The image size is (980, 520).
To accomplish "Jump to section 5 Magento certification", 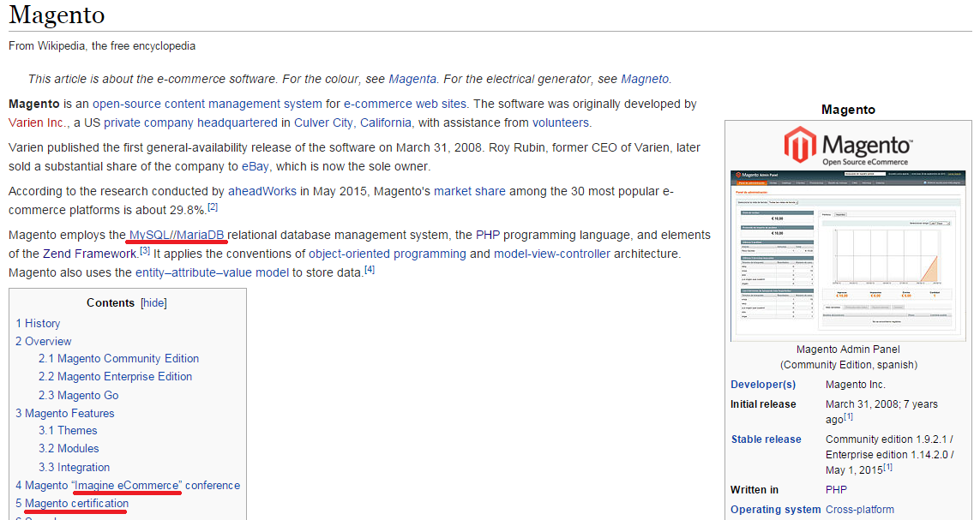I will [72, 504].
